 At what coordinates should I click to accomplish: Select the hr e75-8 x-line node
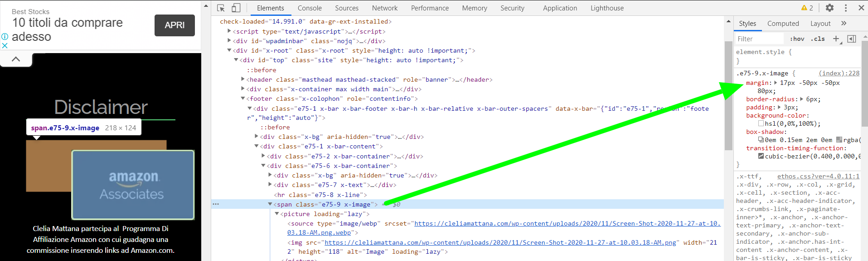coord(320,195)
